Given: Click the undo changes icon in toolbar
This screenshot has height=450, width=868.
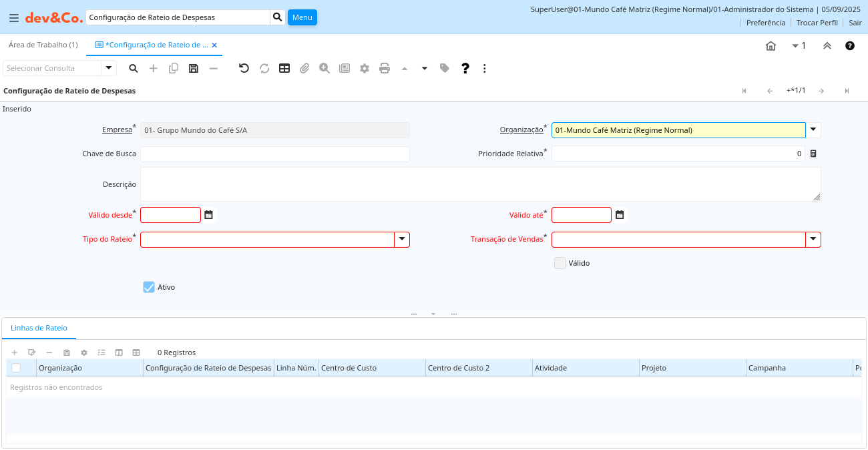Looking at the screenshot, I should tap(244, 68).
